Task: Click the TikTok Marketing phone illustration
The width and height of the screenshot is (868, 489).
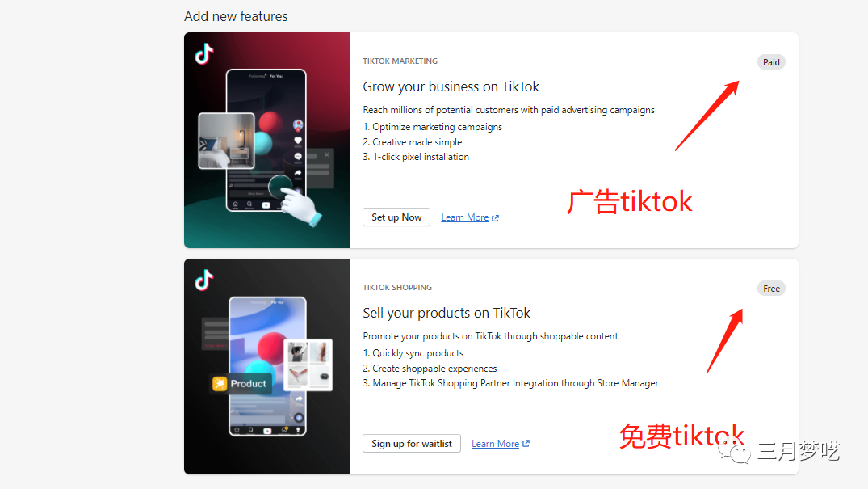Action: pos(266,140)
